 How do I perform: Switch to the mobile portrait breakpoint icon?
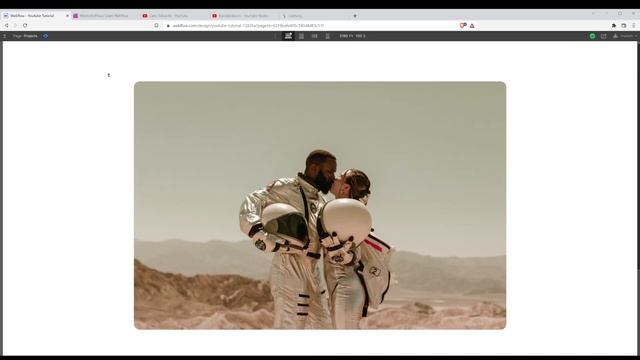[327, 36]
